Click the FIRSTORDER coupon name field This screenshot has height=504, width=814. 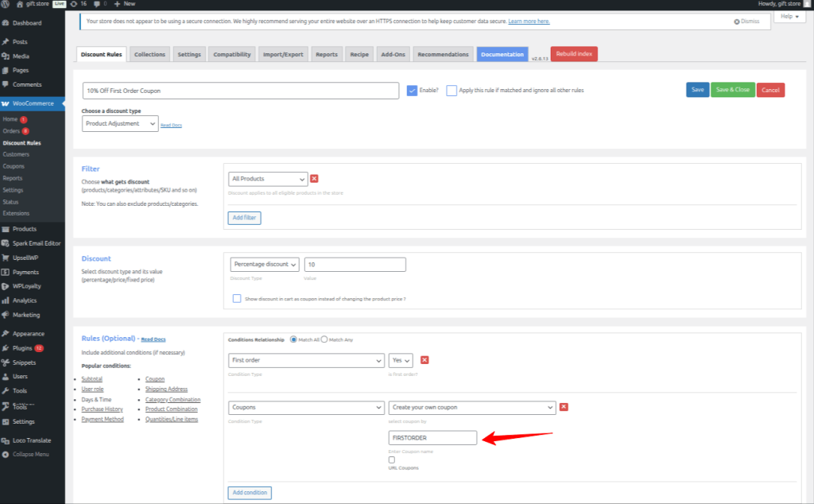(432, 437)
